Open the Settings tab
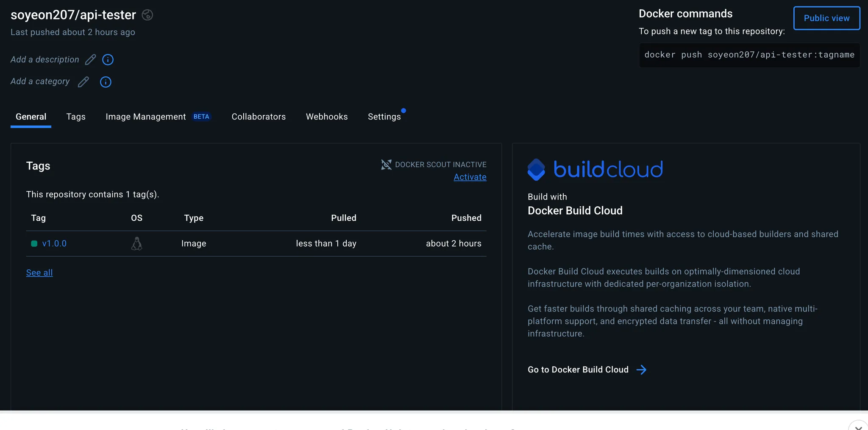868x430 pixels. tap(384, 117)
